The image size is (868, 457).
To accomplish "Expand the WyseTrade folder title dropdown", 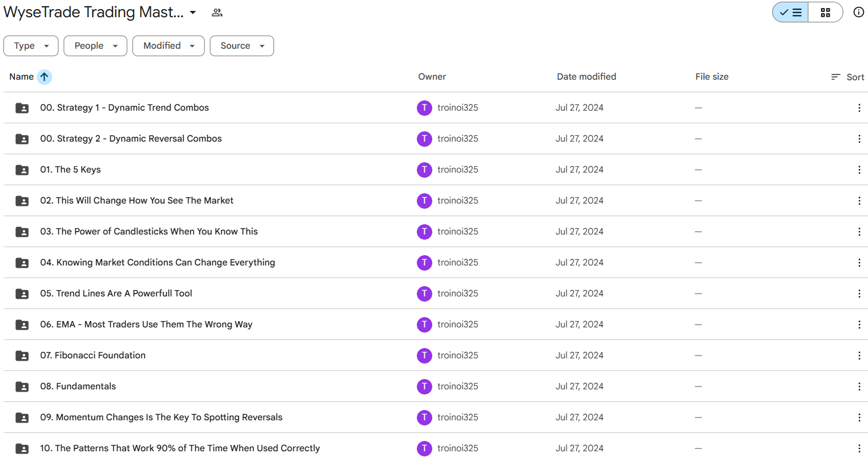I will [x=193, y=13].
